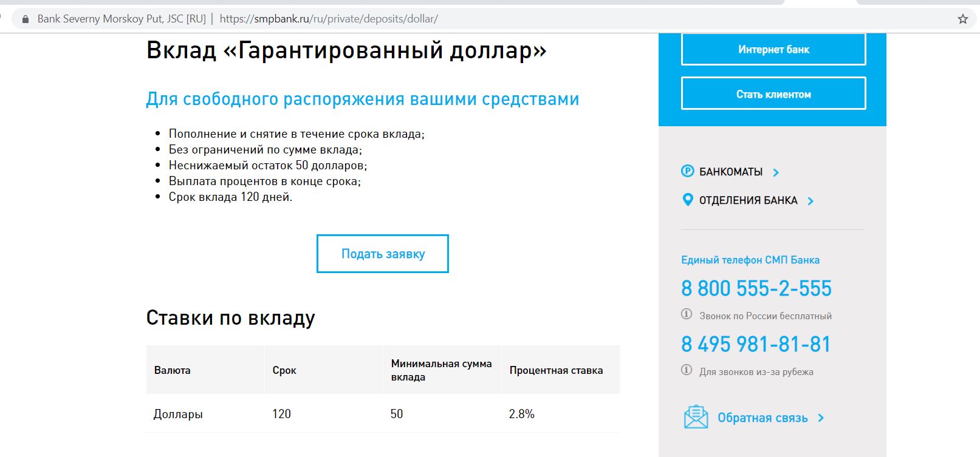Click the Ставки по вкладу heading
The width and height of the screenshot is (980, 457).
coord(231,318)
